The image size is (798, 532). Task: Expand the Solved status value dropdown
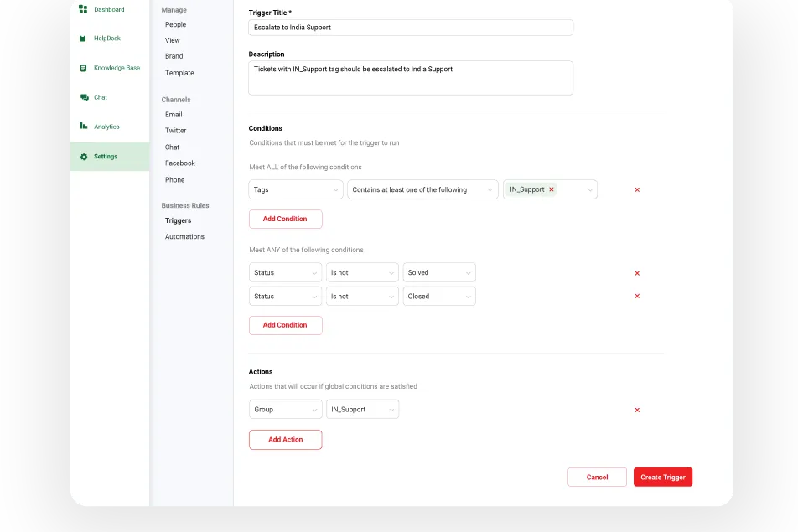tap(439, 272)
